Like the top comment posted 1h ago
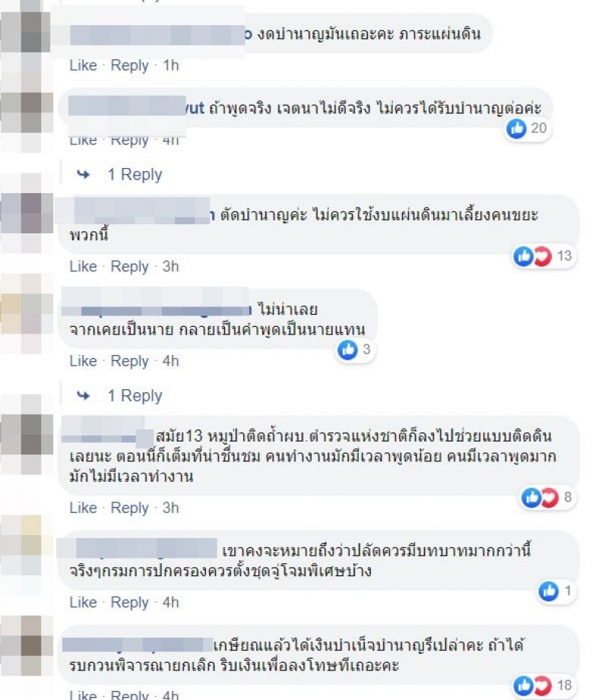 click(x=83, y=65)
